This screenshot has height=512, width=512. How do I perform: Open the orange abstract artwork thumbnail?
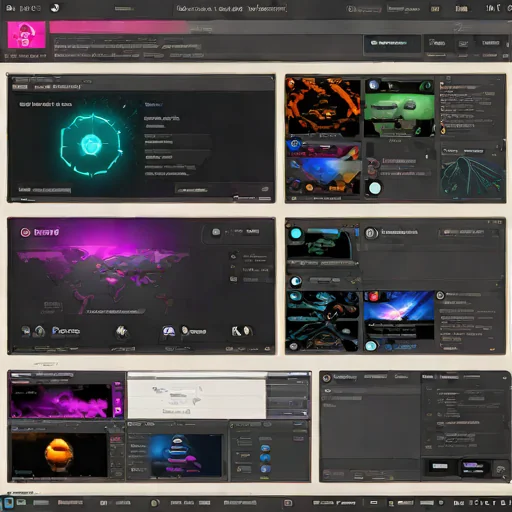pos(323,106)
